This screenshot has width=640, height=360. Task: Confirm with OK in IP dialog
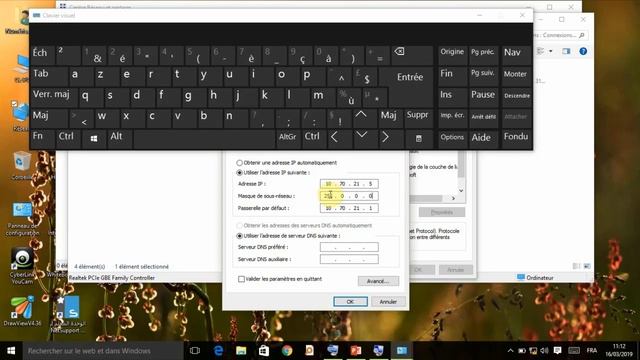coord(350,302)
